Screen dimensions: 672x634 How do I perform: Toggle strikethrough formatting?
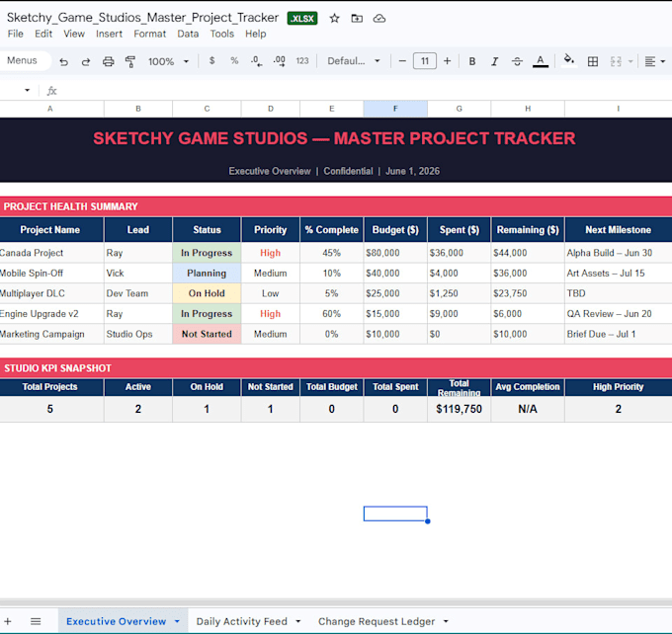pyautogui.click(x=517, y=61)
